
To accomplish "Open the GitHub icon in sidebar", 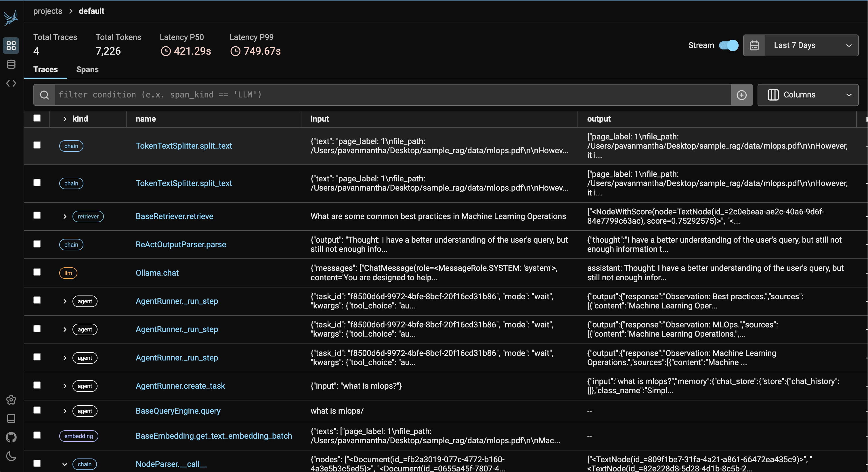I will coord(11,437).
